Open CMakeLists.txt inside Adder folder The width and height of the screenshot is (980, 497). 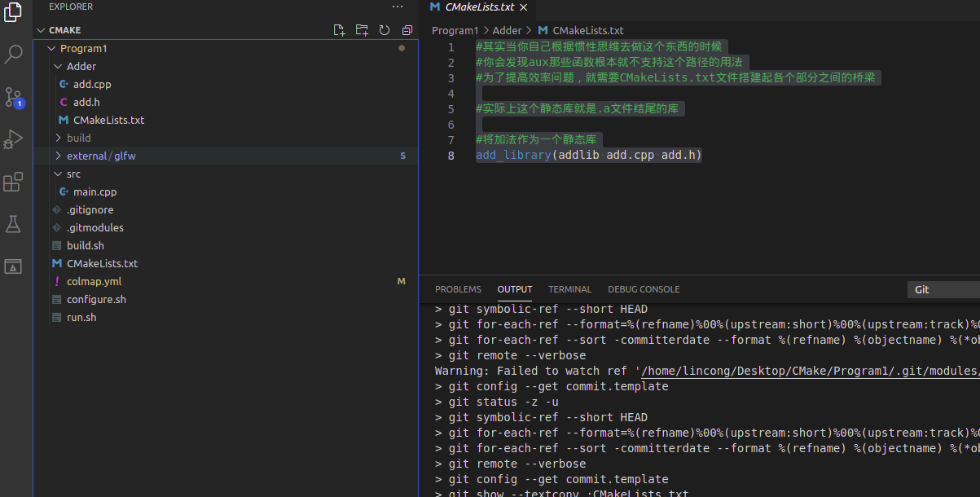108,120
